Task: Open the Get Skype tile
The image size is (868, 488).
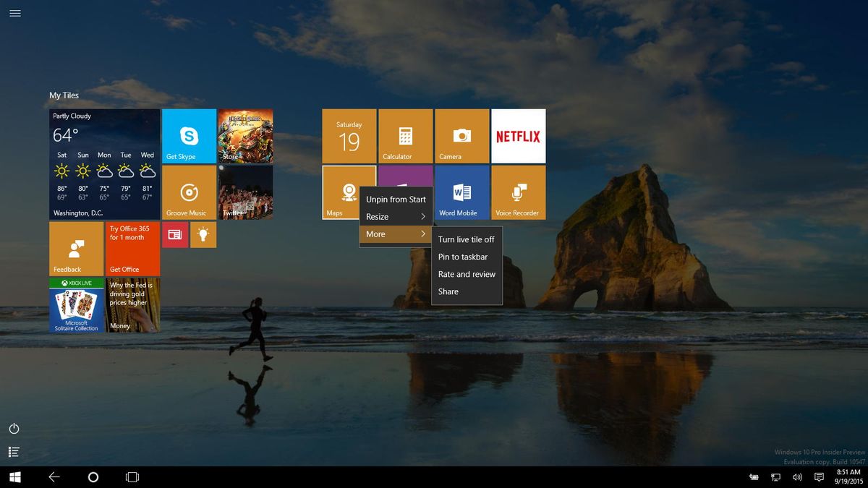Action: tap(189, 136)
